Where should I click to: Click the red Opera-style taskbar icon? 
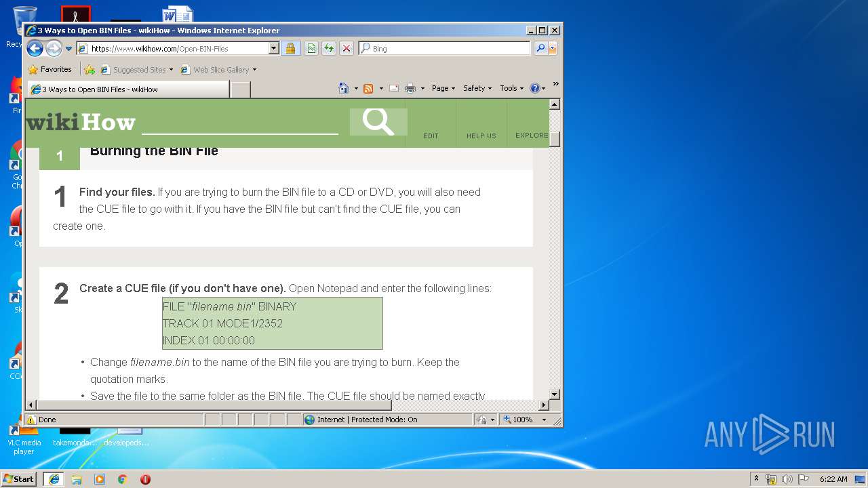145,479
